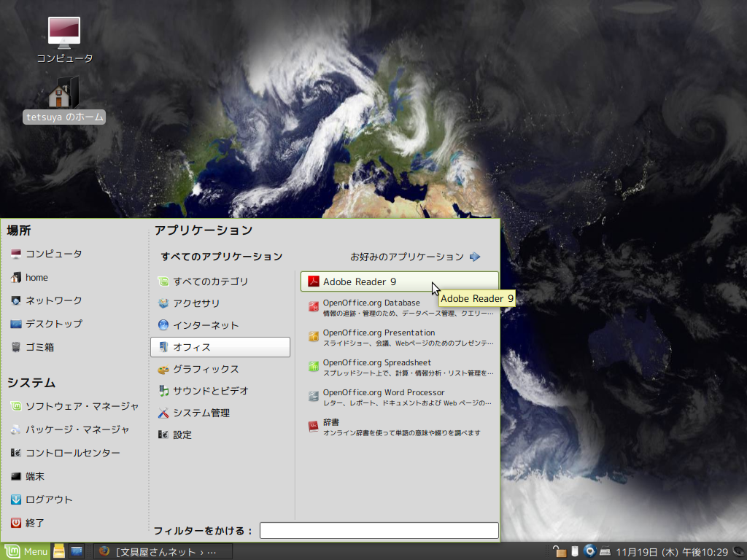Click the フィルターをかける search field
Image resolution: width=747 pixels, height=560 pixels.
tap(379, 531)
